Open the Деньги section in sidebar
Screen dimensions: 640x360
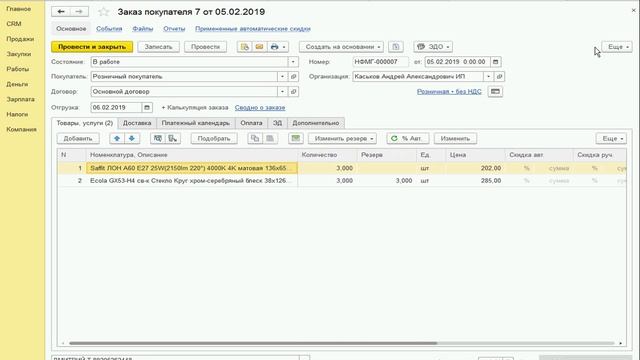pos(17,84)
